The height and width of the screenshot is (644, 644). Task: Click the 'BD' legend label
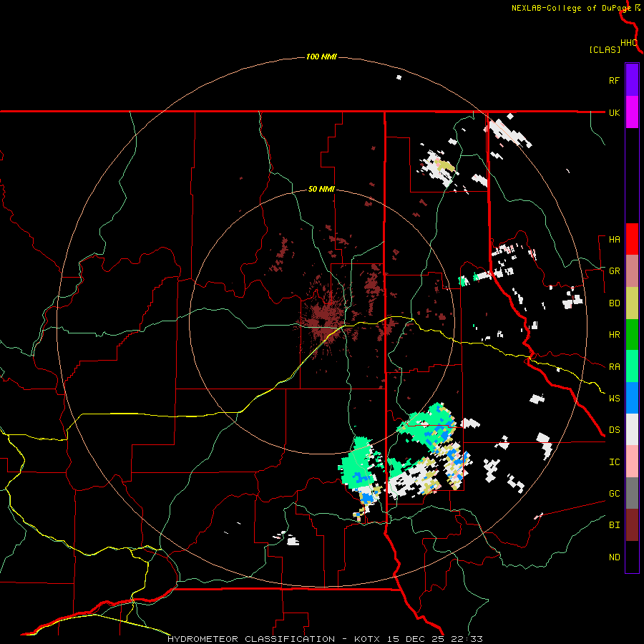coord(615,303)
